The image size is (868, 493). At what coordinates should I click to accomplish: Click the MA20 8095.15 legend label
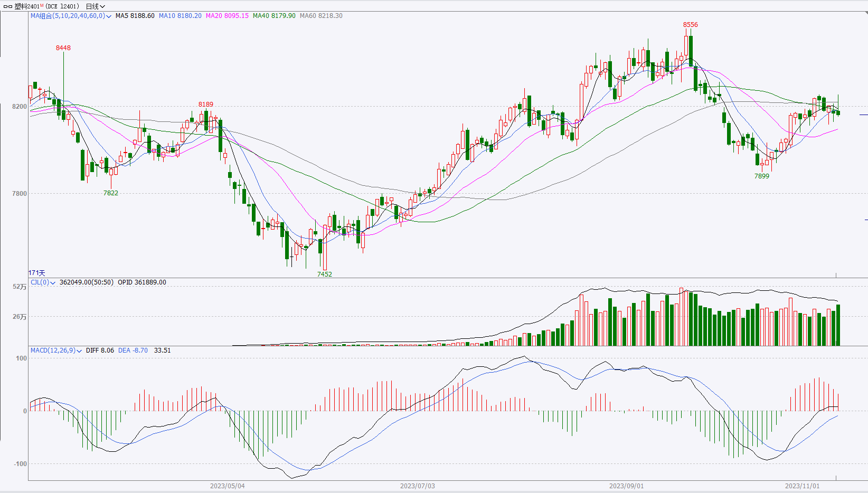(227, 16)
